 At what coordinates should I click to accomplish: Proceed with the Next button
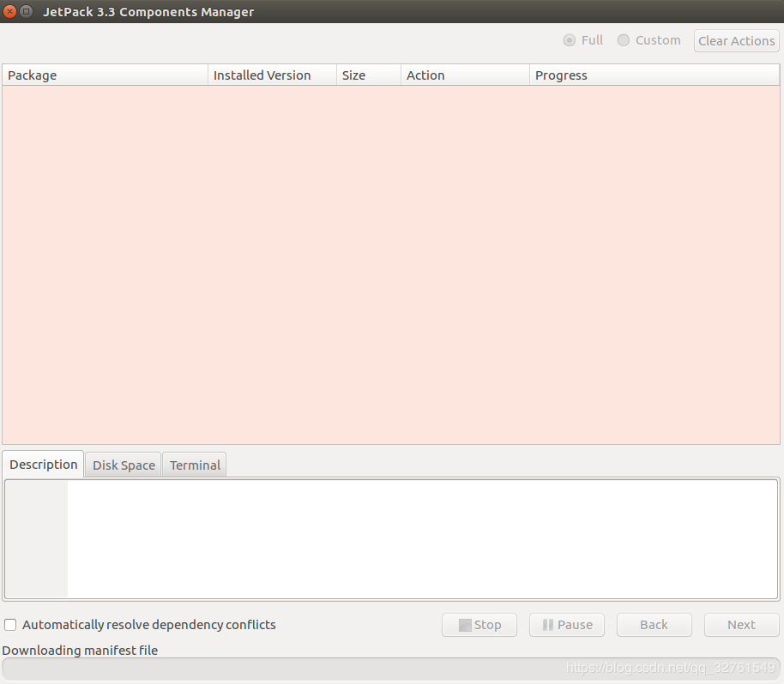point(741,625)
